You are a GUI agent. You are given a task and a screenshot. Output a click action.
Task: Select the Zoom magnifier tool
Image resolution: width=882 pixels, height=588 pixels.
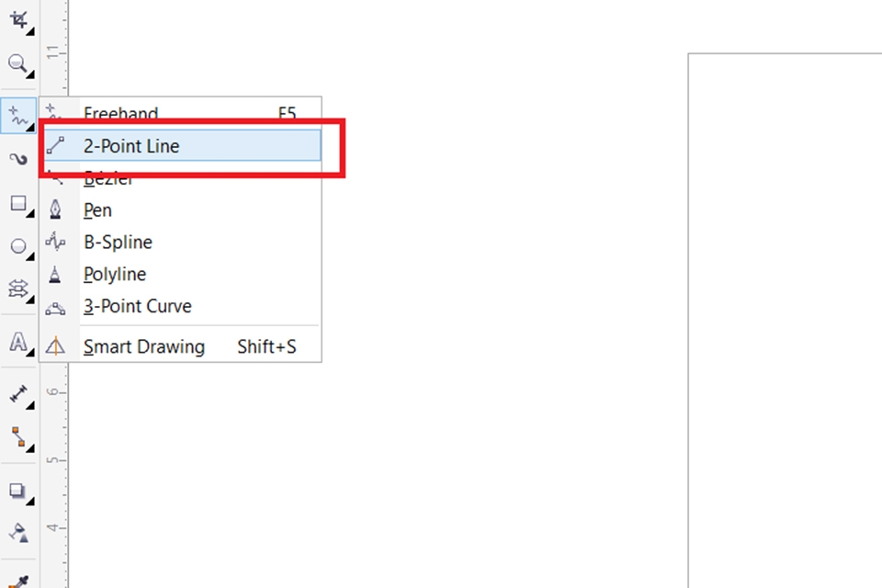(x=17, y=63)
